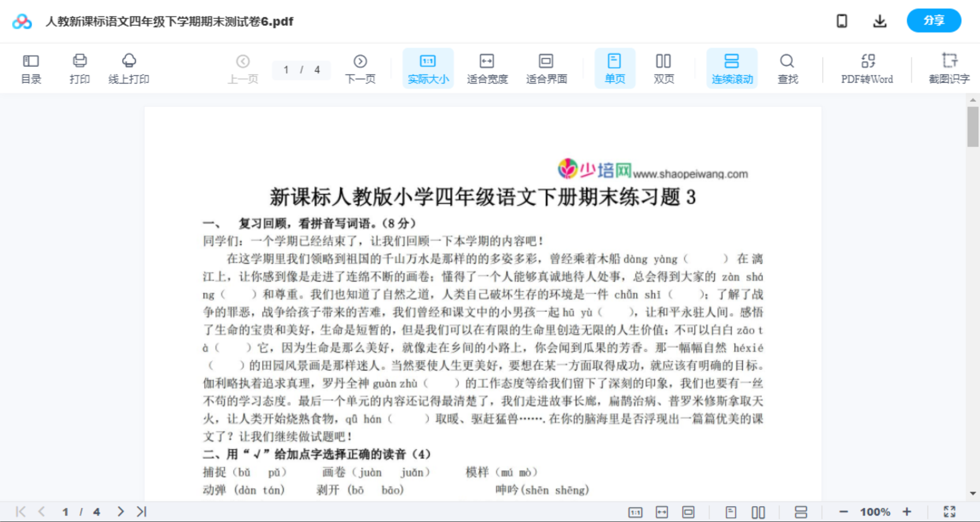Fit the page to width with 适合宽度

click(x=487, y=68)
